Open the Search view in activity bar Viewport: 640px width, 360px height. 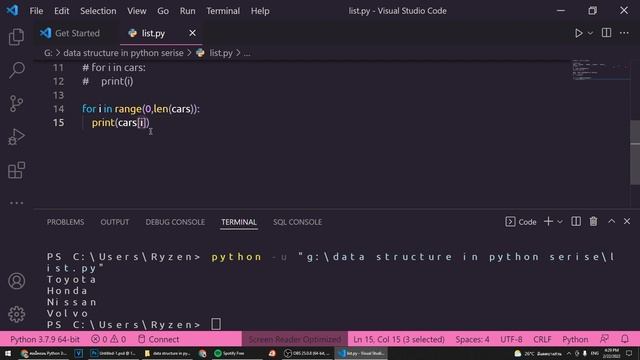coord(16,70)
